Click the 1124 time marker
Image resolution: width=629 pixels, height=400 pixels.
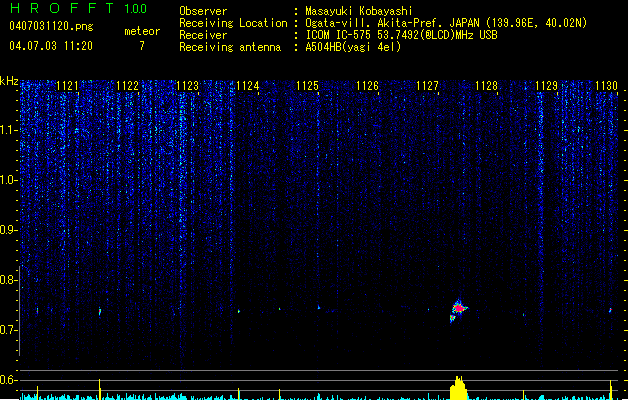248,86
